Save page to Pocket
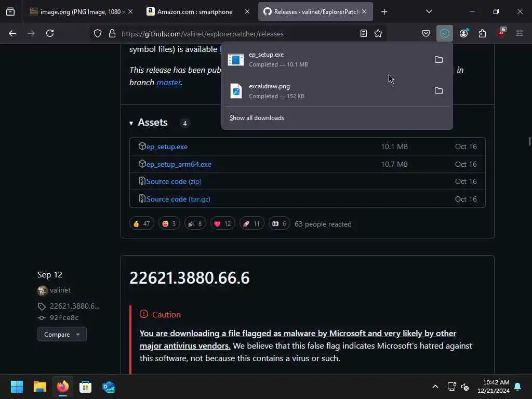Screen dimensions: 532x399 426,33
